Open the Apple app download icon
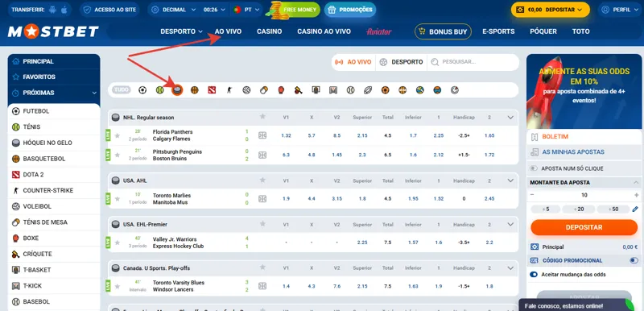Screen dimensions: 644x311 point(64,10)
